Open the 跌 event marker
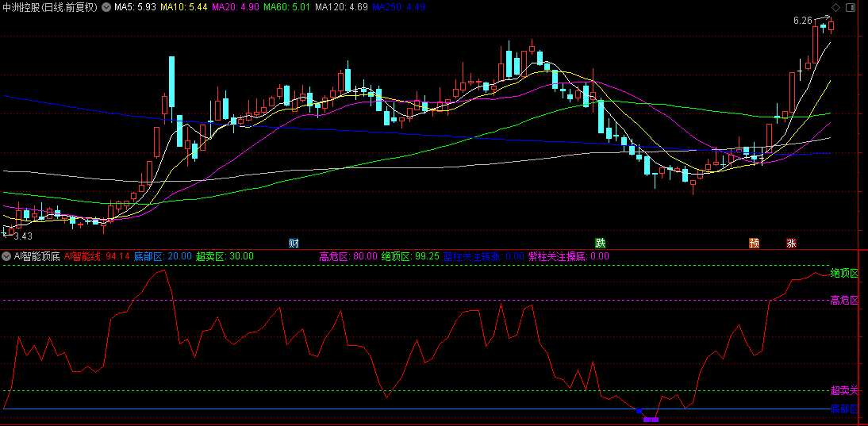 pyautogui.click(x=600, y=243)
